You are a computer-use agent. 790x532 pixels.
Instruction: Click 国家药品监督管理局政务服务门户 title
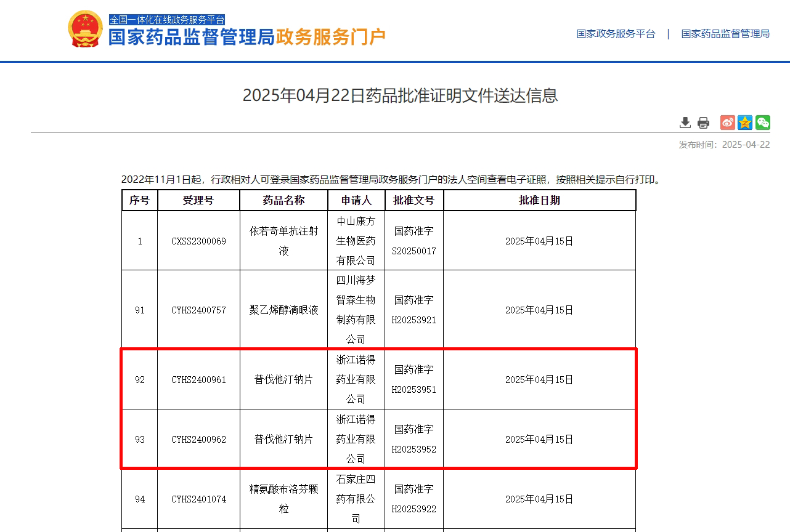(x=247, y=37)
